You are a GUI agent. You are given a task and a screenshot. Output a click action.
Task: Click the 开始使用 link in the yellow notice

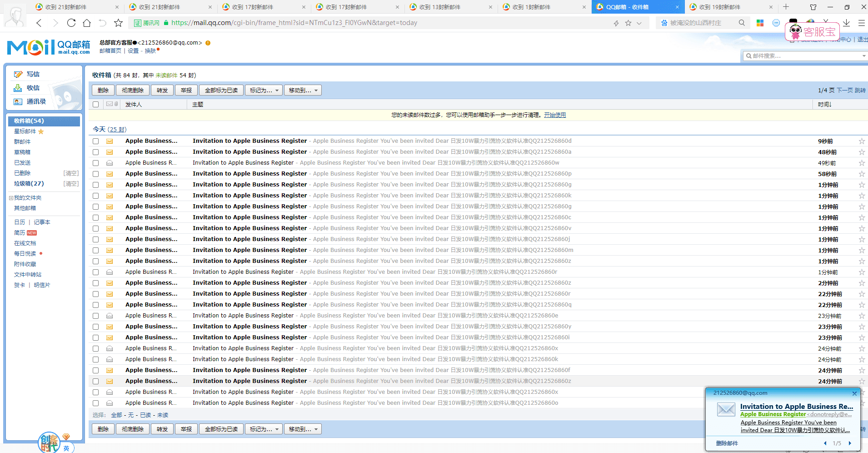pyautogui.click(x=555, y=115)
